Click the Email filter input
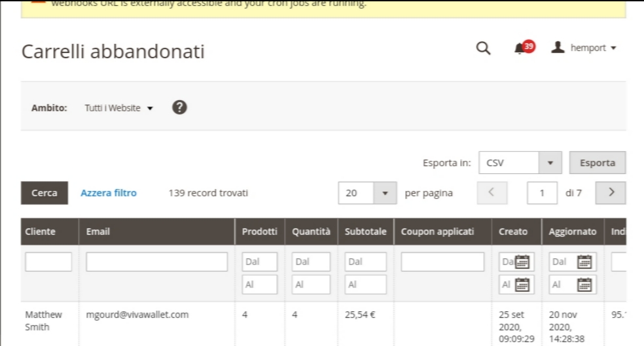The height and width of the screenshot is (346, 644). click(156, 262)
